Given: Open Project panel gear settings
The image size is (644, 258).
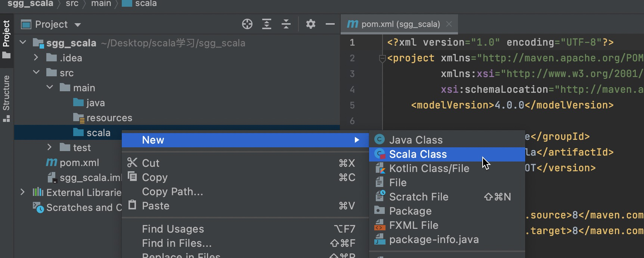Looking at the screenshot, I should tap(311, 24).
